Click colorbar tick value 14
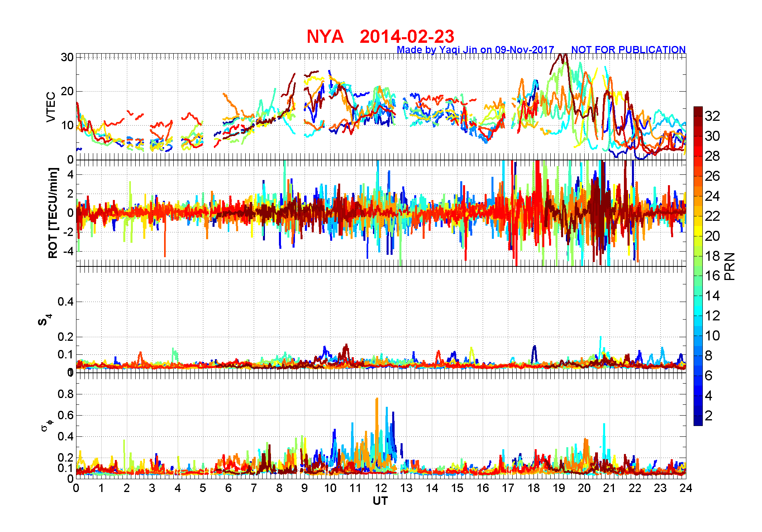This screenshot has width=762, height=532. click(712, 296)
